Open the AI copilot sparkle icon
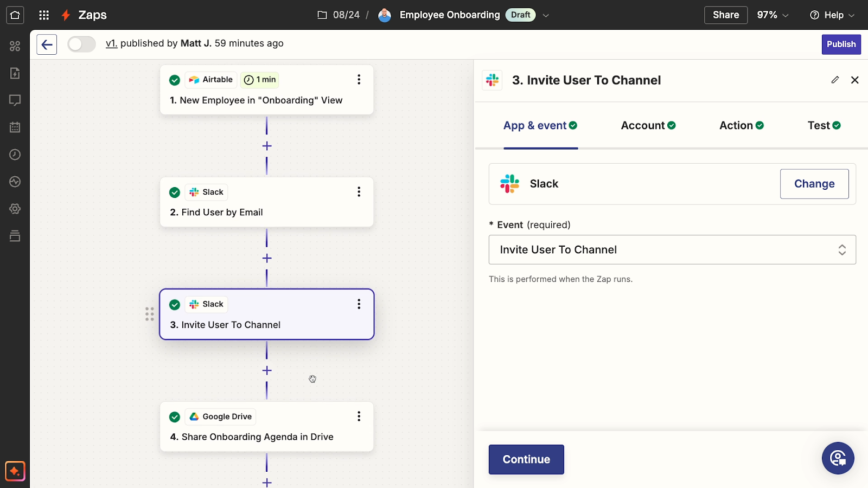Viewport: 868px width, 488px height. (x=15, y=471)
